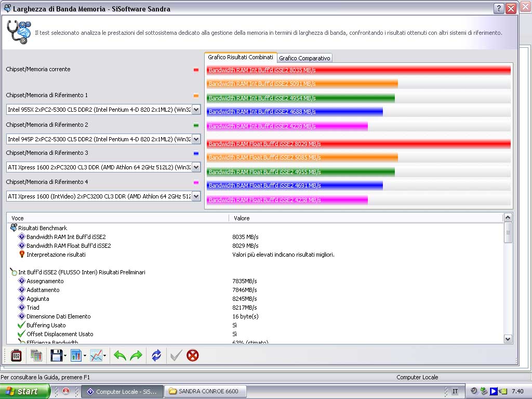Open the Riferimento 1 chipset dropdown

[196, 110]
